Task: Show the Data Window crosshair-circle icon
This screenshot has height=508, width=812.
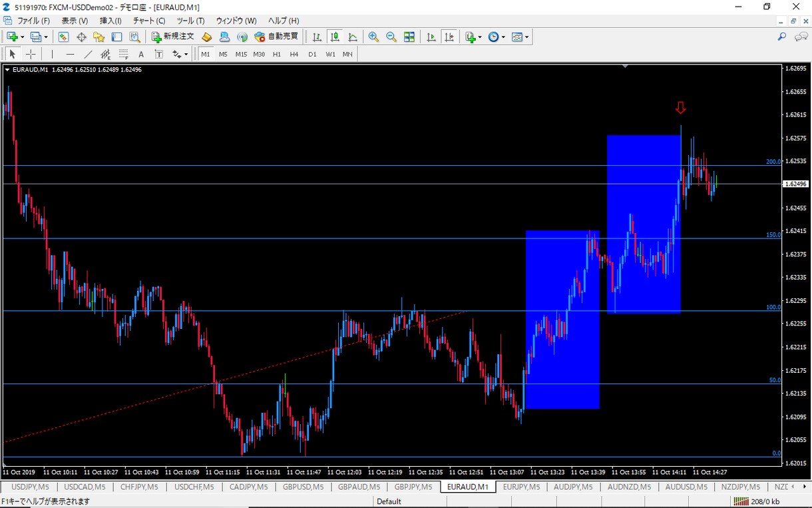Action: pyautogui.click(x=81, y=37)
